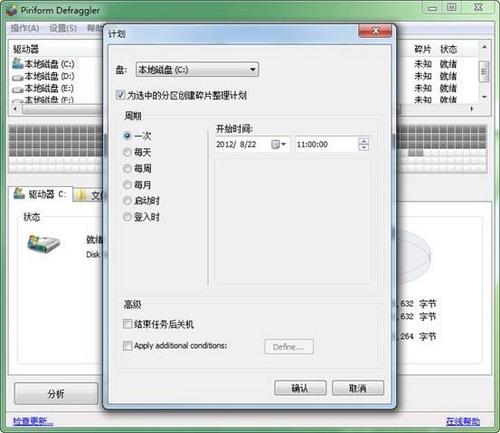Click the drive list scroll-up arrow
The image size is (500, 433).
[x=484, y=47]
